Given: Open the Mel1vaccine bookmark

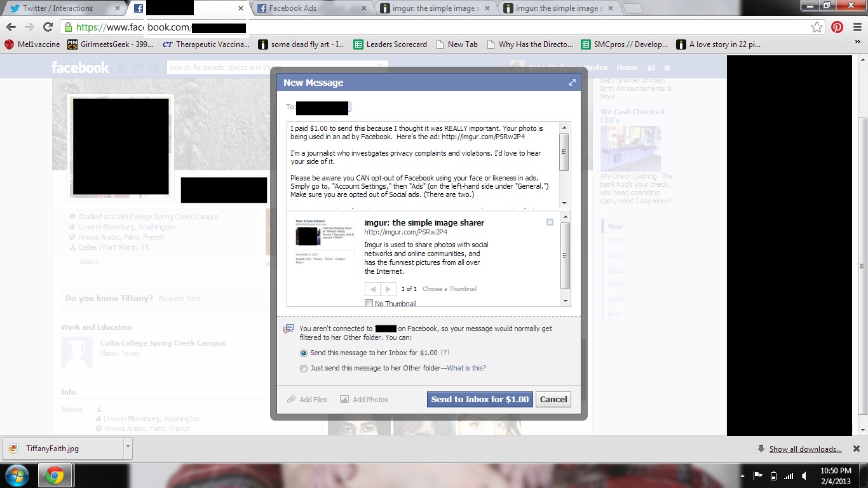Looking at the screenshot, I should click(32, 44).
